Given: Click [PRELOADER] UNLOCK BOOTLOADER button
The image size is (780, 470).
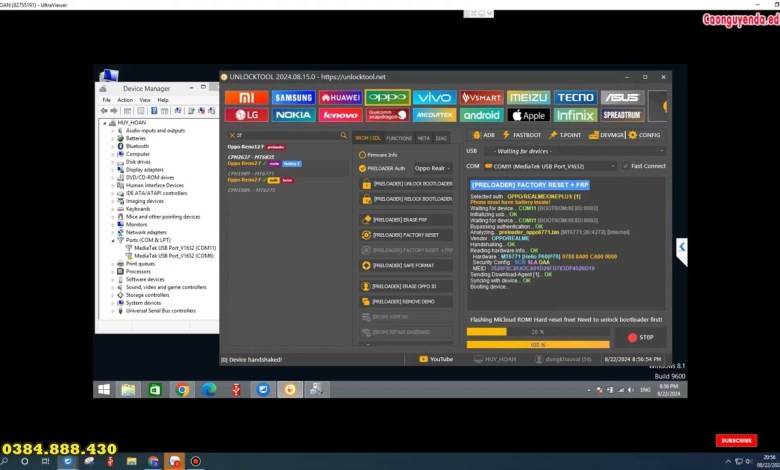Looking at the screenshot, I should click(406, 184).
